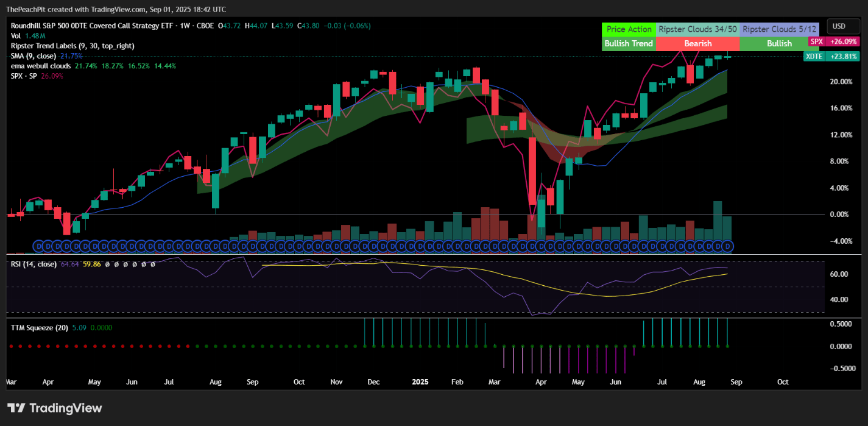
Task: Click the +26.09% SPX axis label
Action: coord(843,41)
